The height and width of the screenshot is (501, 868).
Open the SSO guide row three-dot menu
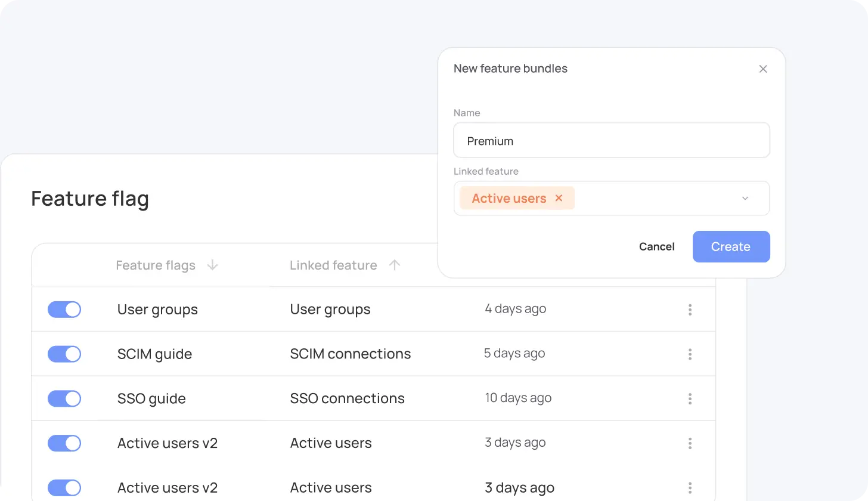690,398
